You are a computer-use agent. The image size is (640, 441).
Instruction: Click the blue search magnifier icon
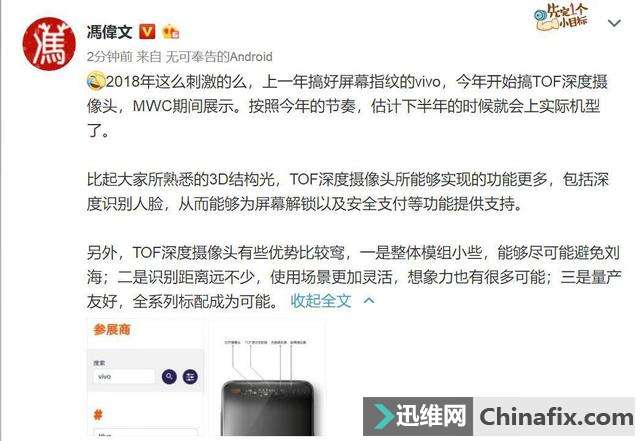[169, 377]
